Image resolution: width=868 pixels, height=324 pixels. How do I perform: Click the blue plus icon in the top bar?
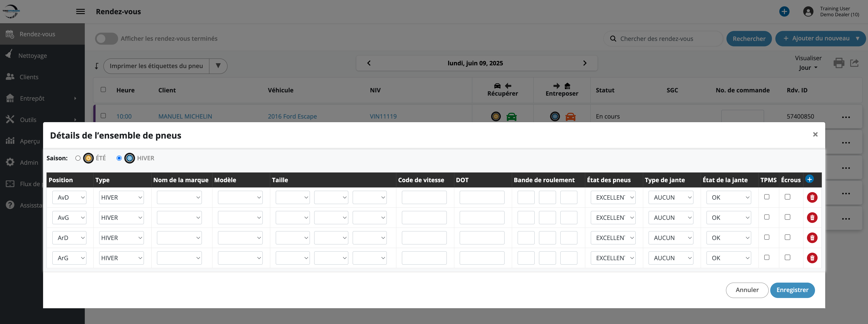(784, 11)
